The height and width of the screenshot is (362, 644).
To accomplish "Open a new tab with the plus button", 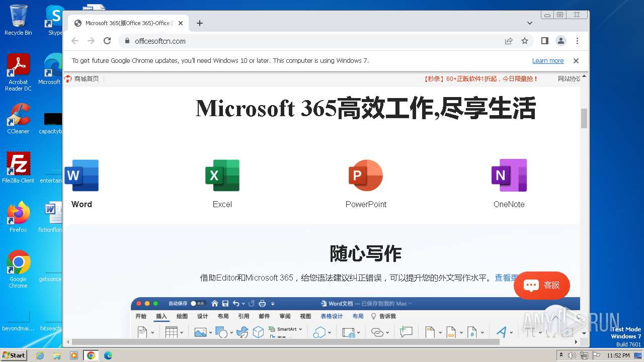I will (x=200, y=23).
